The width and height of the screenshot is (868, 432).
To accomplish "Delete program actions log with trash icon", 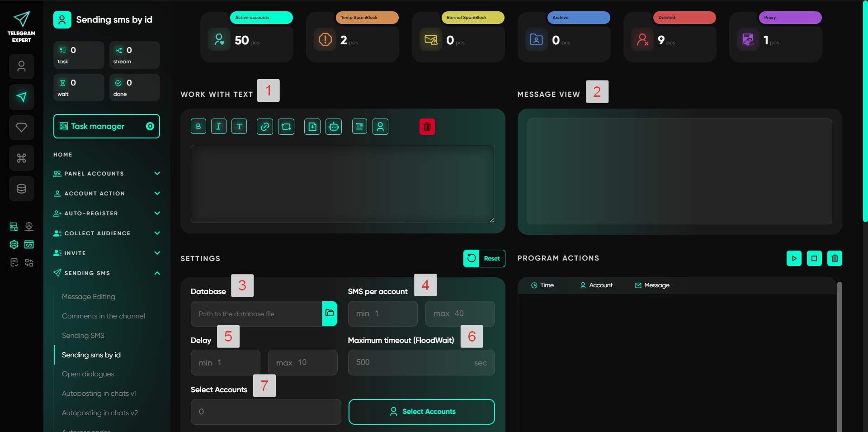I will click(835, 258).
